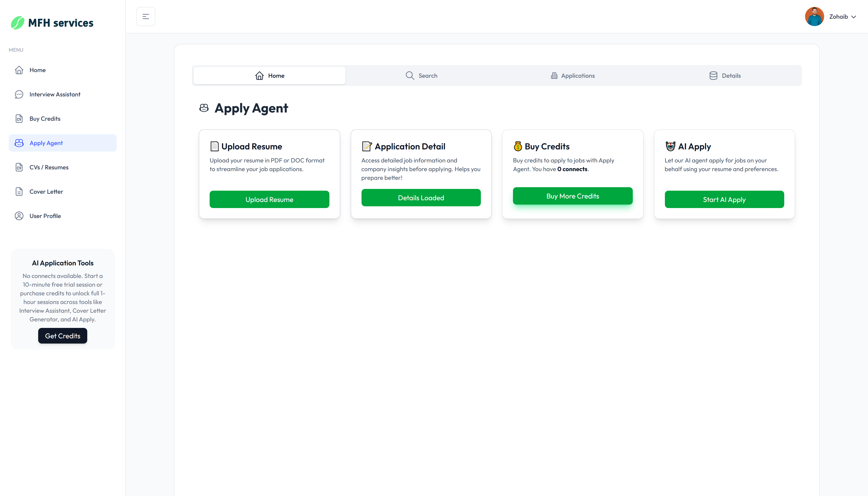Click the hamburger menu icon at top
The height and width of the screenshot is (496, 868).
point(146,16)
